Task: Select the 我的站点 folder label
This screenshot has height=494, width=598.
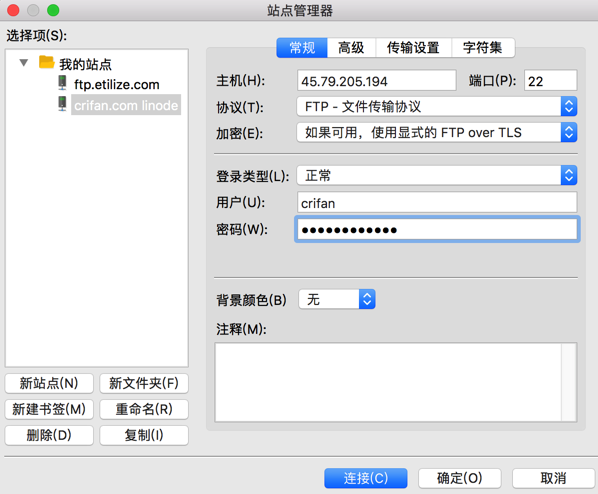Action: [x=85, y=64]
